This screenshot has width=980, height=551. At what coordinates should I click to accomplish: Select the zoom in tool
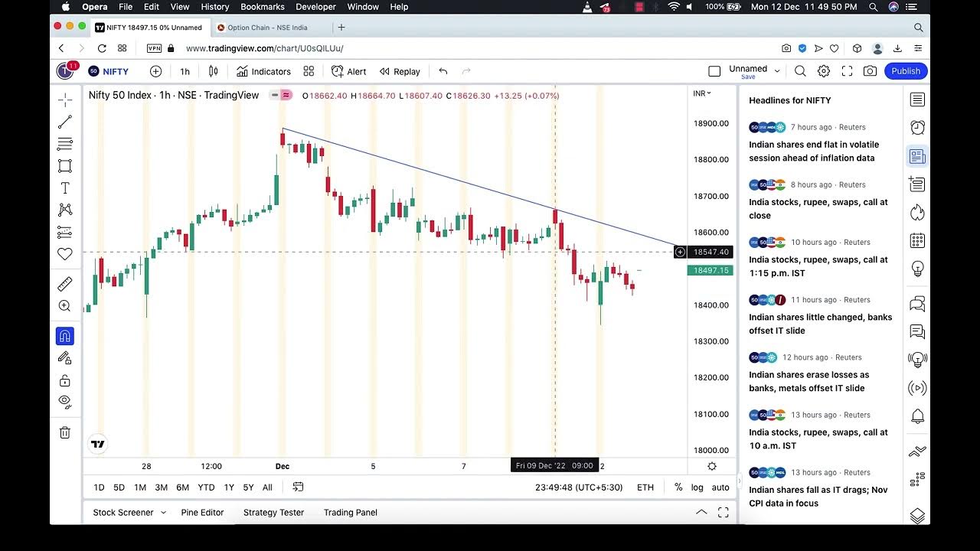point(65,306)
